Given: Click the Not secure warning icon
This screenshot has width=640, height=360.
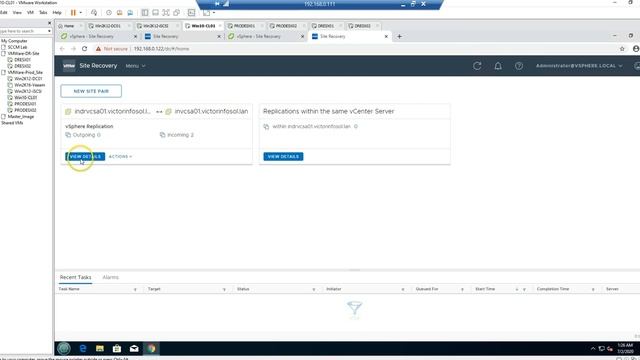Looking at the screenshot, I should 98,49.
